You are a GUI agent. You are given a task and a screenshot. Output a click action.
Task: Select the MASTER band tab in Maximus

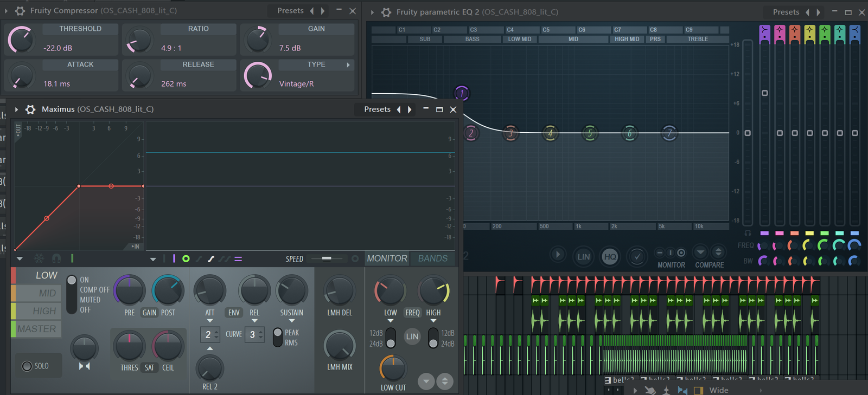click(x=36, y=329)
